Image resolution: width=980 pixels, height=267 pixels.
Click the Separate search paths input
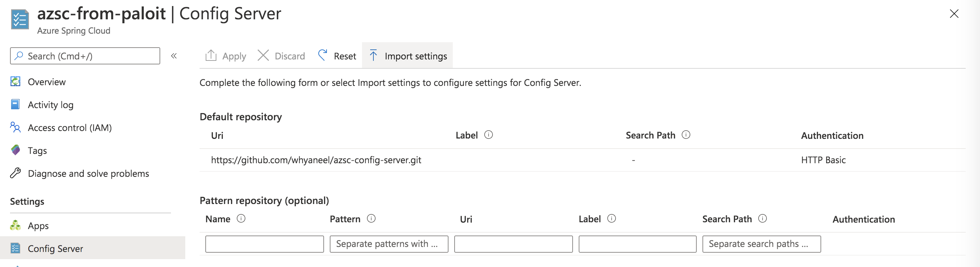tap(761, 244)
